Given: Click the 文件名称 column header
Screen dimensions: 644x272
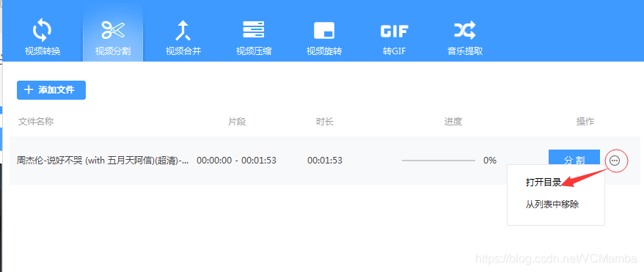Looking at the screenshot, I should pos(36,122).
